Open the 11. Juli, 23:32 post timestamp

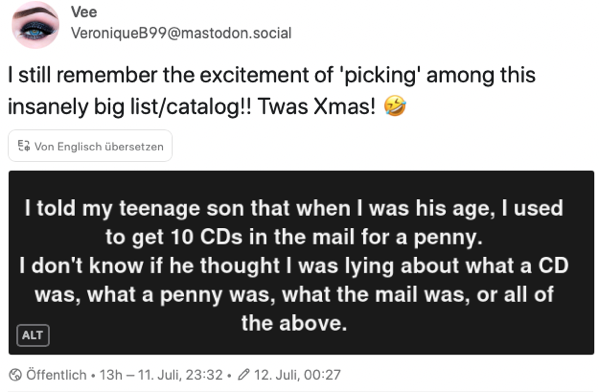(180, 375)
